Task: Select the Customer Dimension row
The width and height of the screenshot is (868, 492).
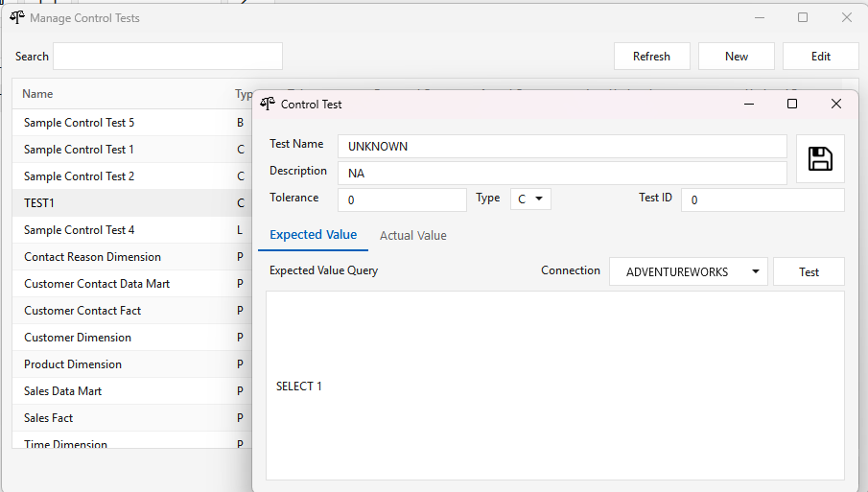Action: [x=131, y=337]
